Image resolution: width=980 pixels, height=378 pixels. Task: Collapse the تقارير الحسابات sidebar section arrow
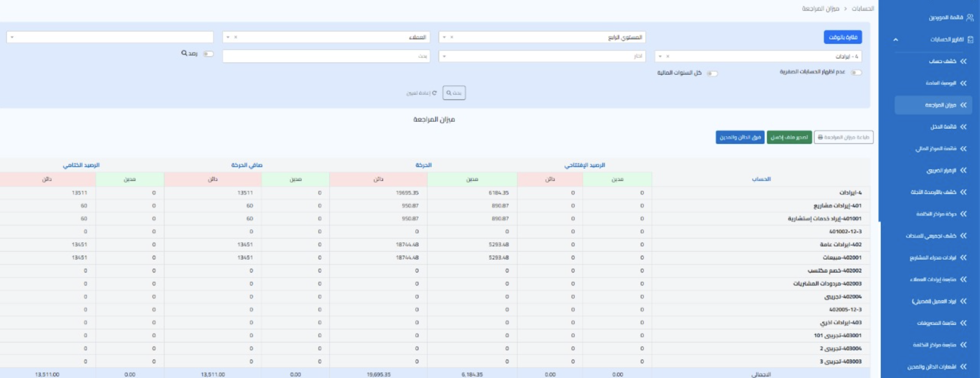896,40
